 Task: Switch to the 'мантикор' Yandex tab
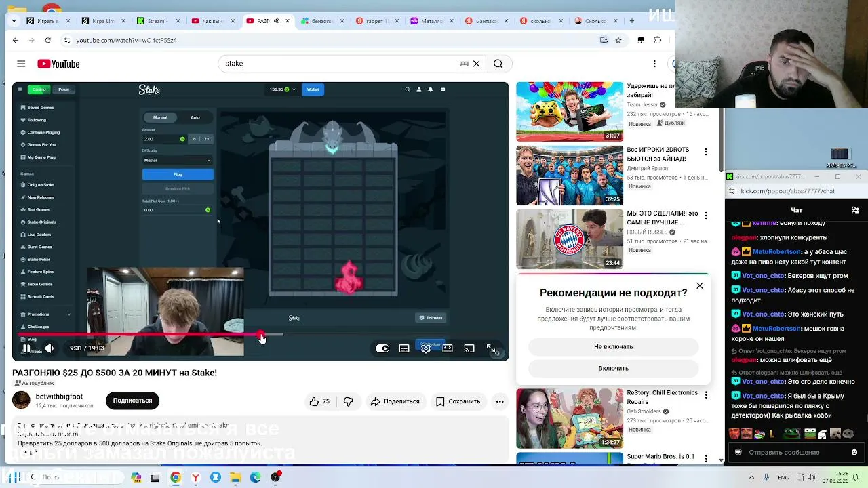[x=486, y=21]
